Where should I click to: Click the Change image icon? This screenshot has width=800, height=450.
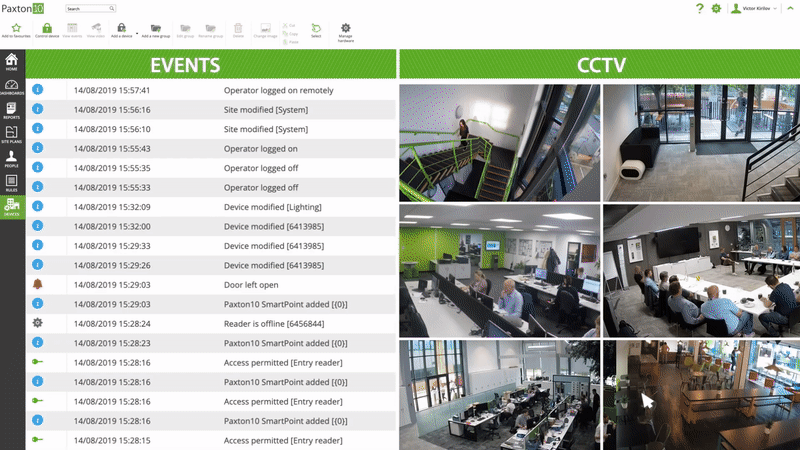(265, 28)
